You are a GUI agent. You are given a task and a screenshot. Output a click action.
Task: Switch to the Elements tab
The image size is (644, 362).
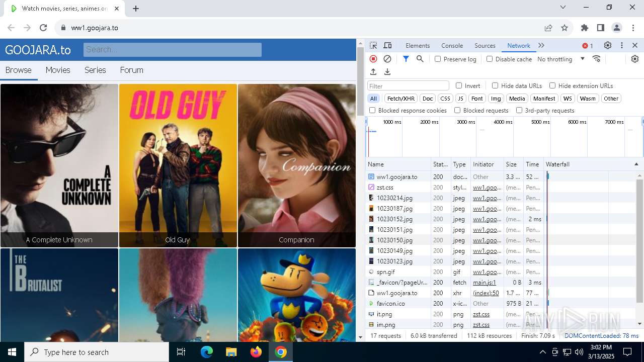point(418,45)
